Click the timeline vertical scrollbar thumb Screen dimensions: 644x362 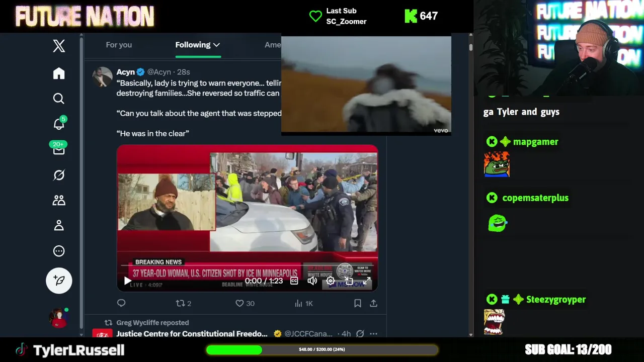(x=471, y=47)
